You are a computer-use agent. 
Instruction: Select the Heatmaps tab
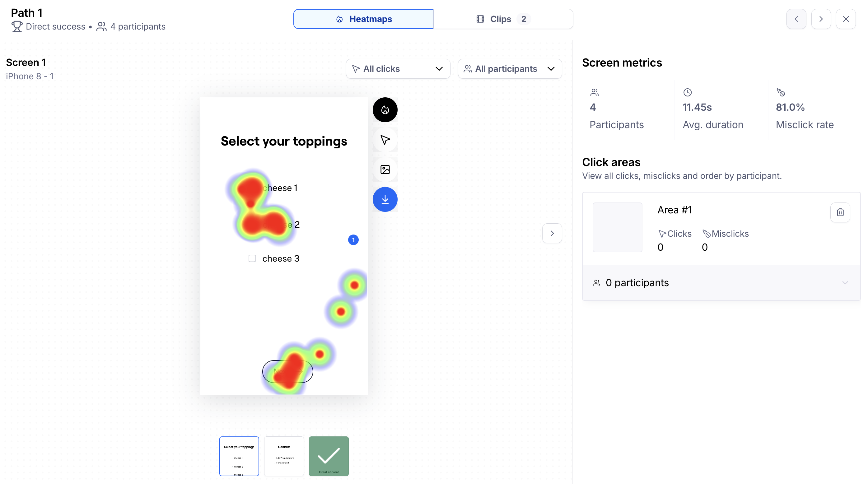(363, 19)
